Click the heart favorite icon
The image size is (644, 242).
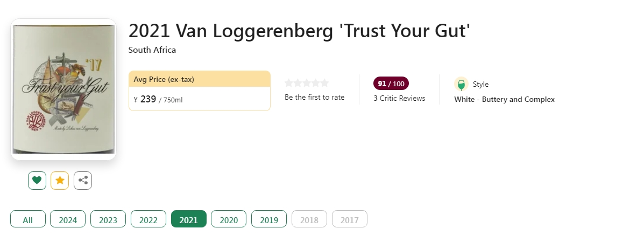pos(37,181)
